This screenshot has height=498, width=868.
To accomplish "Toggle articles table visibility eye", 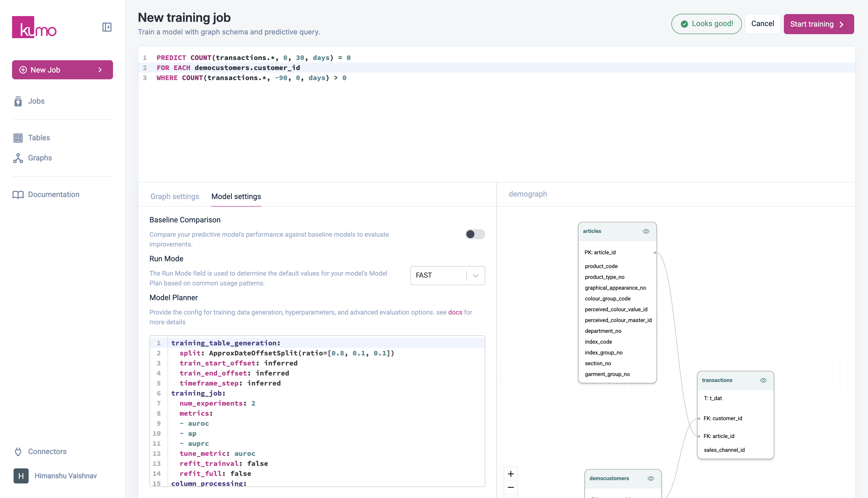I will tap(646, 231).
